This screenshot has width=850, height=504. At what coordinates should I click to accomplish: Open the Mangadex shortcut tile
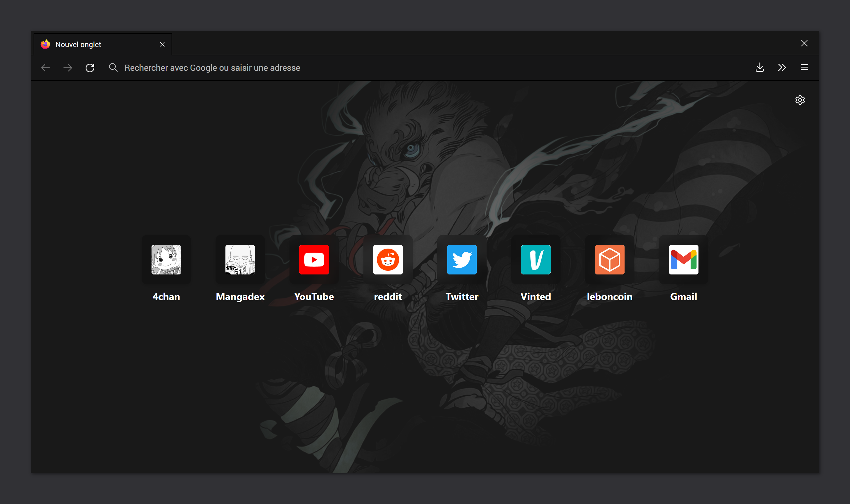240,260
